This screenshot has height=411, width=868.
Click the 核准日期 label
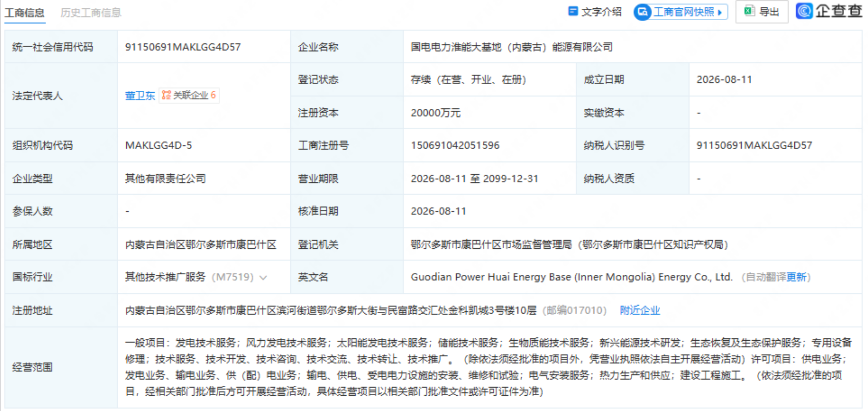(318, 211)
